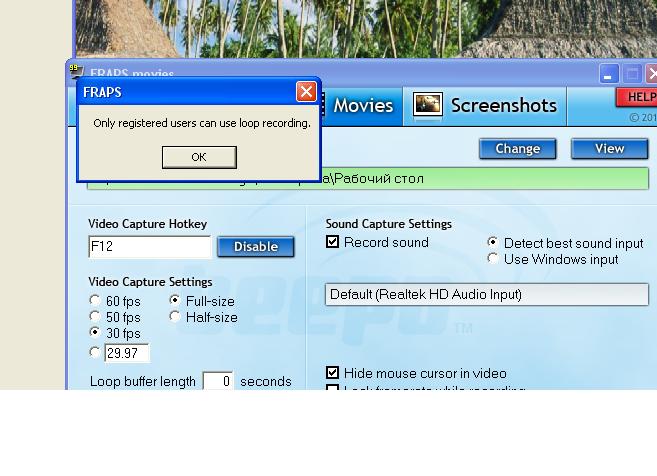Click View to open movie folder
The image size is (657, 476).
(x=610, y=149)
